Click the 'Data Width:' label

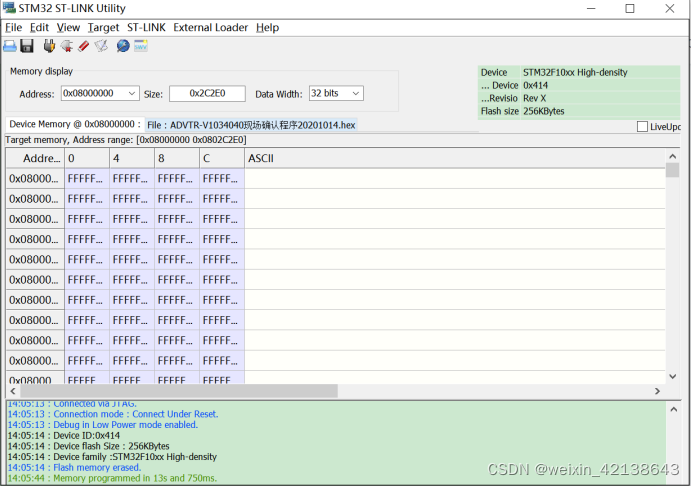(279, 94)
